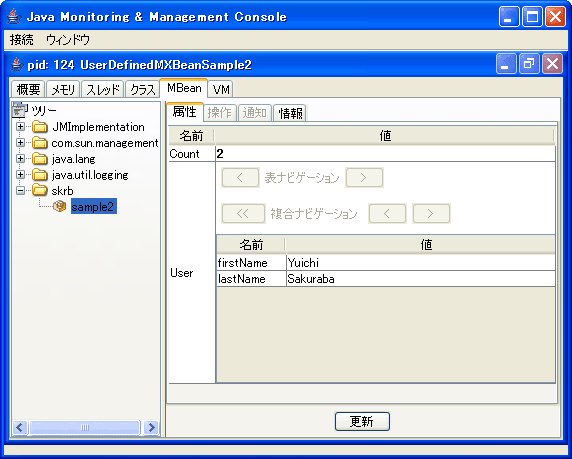Open the 接続 menu

22,39
